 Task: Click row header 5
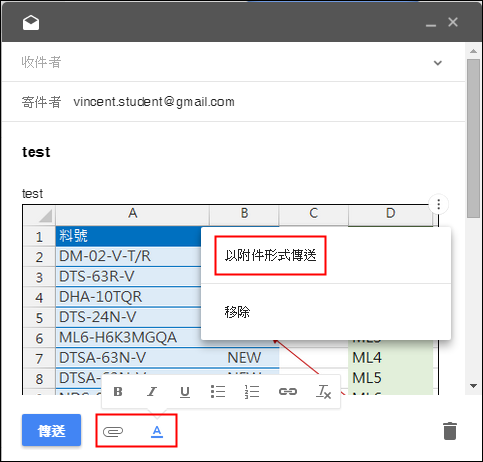tap(39, 318)
